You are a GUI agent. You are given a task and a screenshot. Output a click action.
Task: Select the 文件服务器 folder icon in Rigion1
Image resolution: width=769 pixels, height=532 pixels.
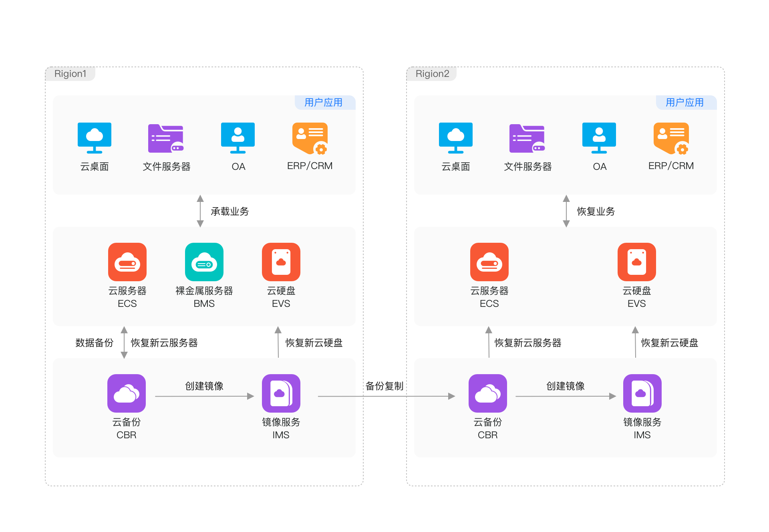click(166, 139)
